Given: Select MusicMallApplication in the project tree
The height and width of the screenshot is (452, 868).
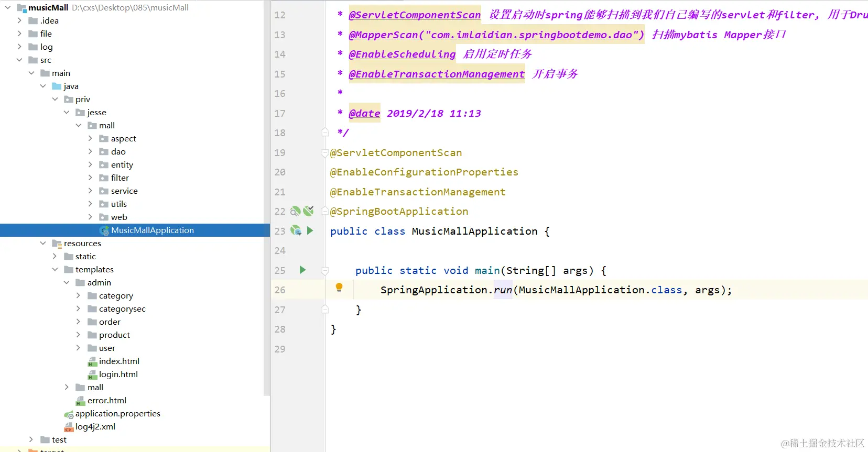Looking at the screenshot, I should 135,230.
